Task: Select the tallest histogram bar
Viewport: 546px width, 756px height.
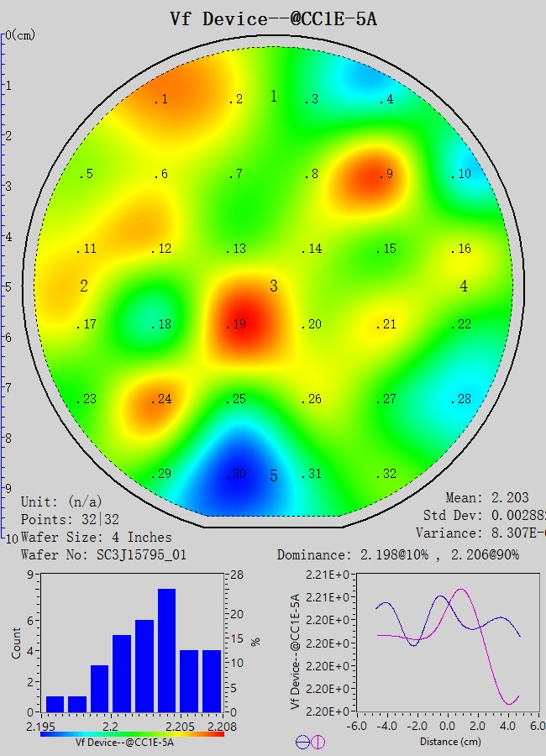Action: 166,649
